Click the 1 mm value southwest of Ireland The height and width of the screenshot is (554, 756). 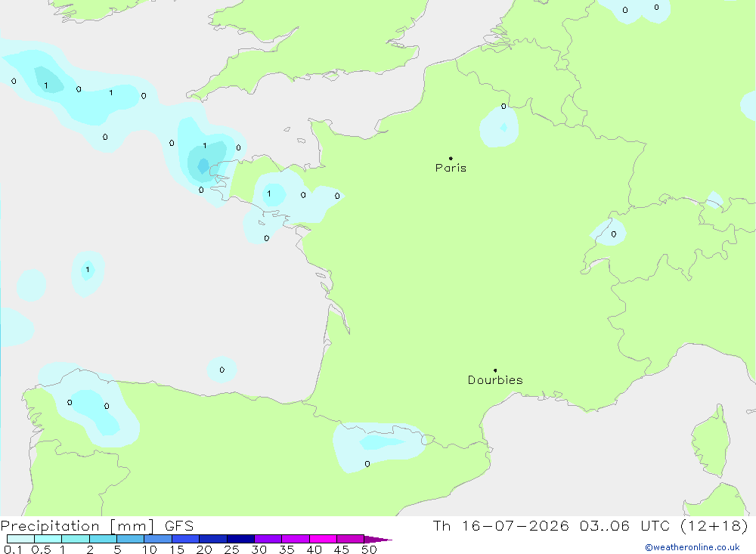pos(46,85)
